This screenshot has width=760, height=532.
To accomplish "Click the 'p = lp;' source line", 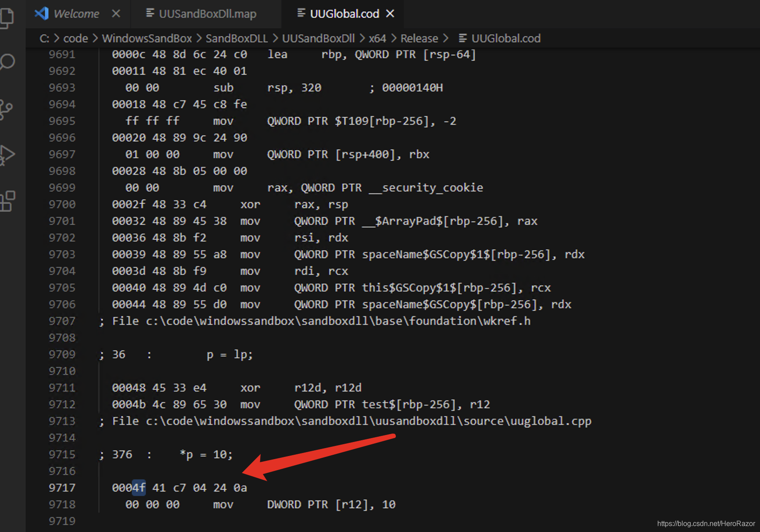I will pos(229,355).
